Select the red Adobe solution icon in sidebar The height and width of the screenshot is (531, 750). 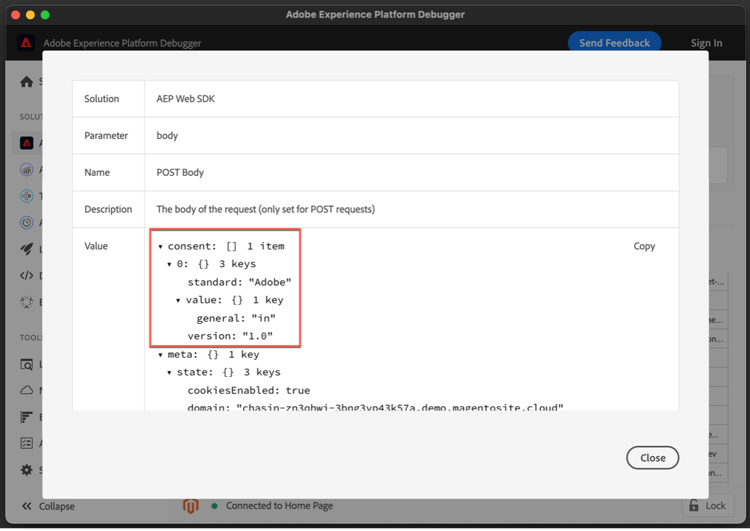pyautogui.click(x=26, y=143)
